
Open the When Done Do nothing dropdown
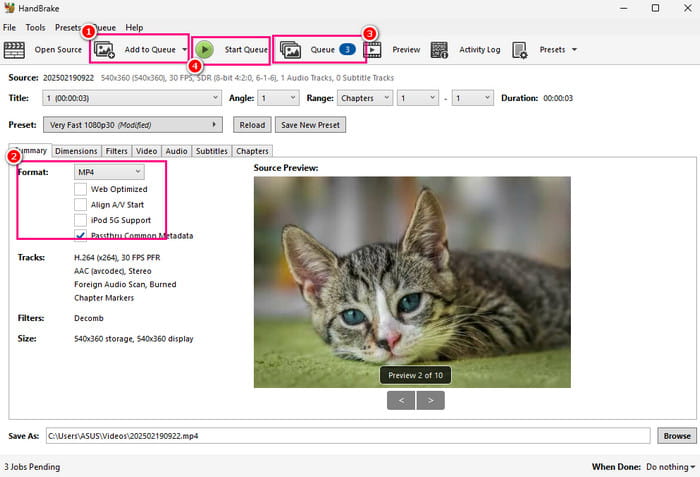tap(671, 467)
